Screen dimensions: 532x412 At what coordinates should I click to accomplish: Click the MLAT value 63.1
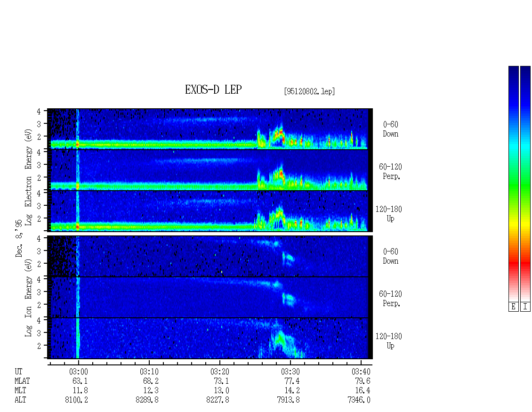pyautogui.click(x=80, y=381)
